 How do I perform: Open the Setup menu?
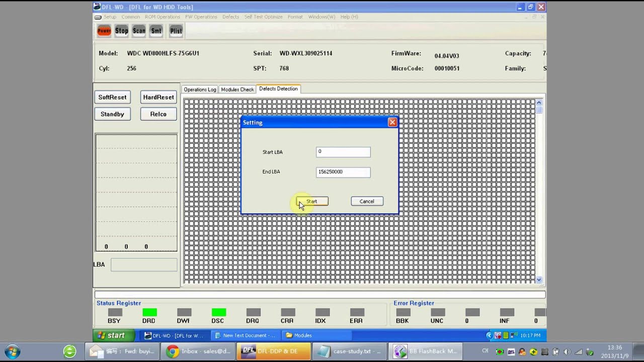click(110, 17)
